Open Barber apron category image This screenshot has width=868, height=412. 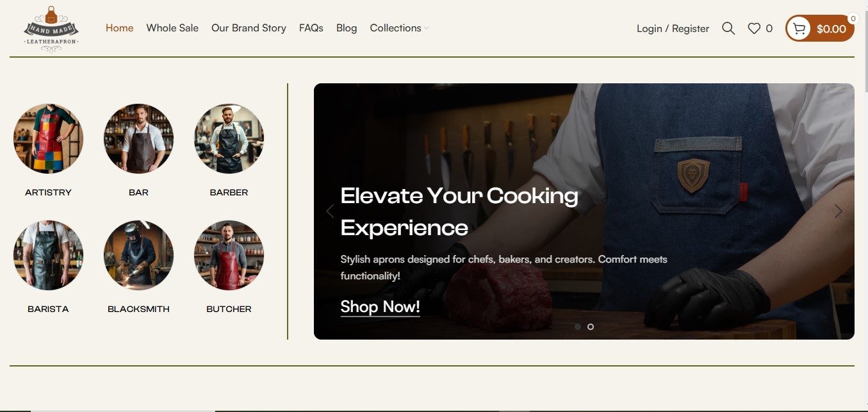point(229,139)
